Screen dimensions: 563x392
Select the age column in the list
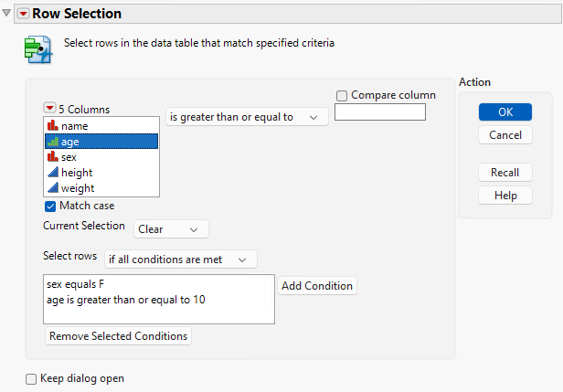tap(101, 142)
